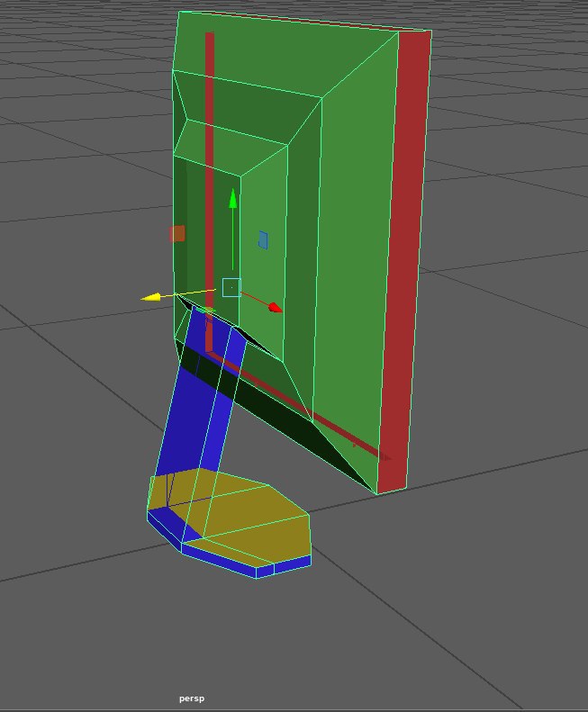Click the cyan center square of manipulator

pyautogui.click(x=231, y=287)
